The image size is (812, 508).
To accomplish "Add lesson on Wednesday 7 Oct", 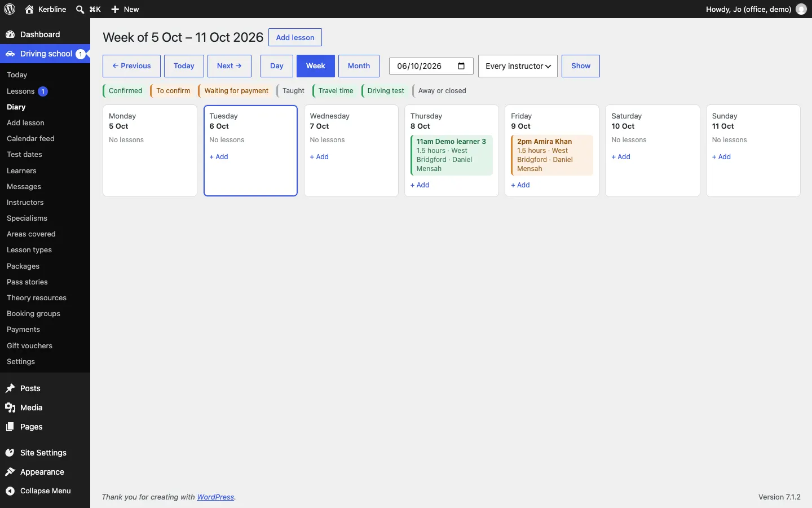I will point(319,157).
